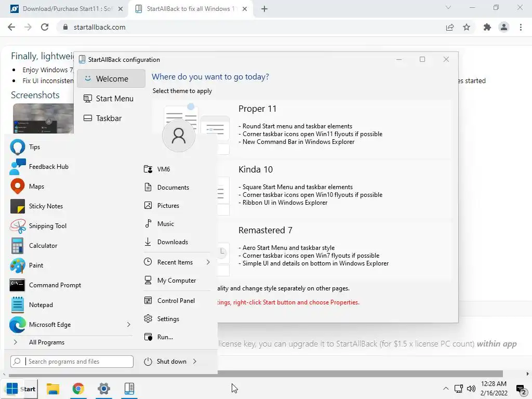Open My Computer from Start menu
532x399 pixels.
177,280
